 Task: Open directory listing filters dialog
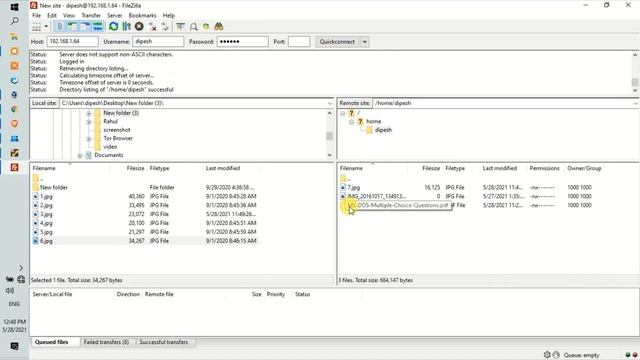coord(180,27)
